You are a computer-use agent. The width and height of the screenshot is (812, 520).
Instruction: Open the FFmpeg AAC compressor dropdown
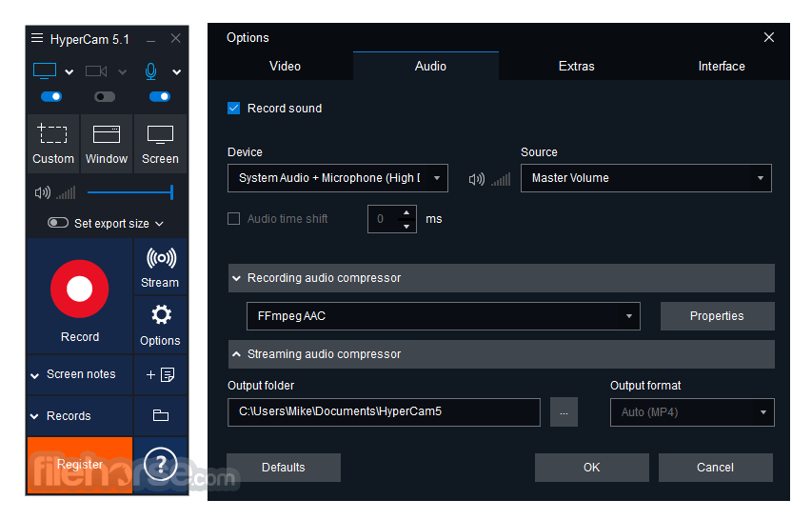(x=444, y=316)
